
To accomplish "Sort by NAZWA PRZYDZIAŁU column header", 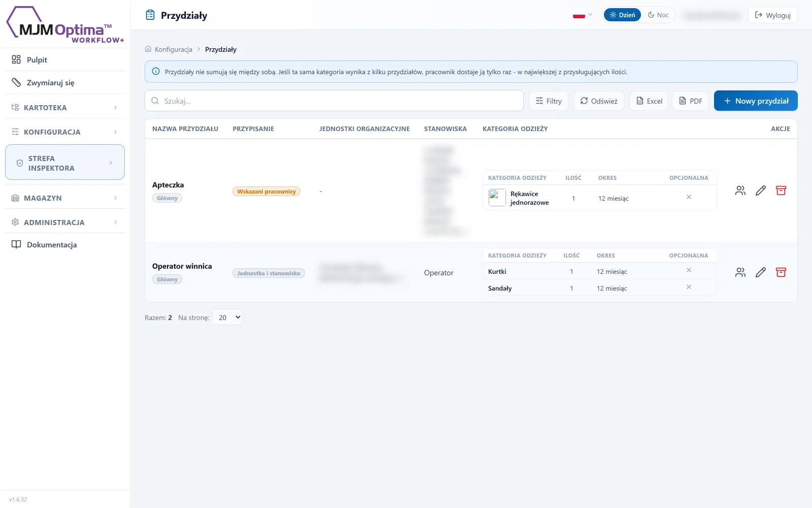I will click(185, 129).
